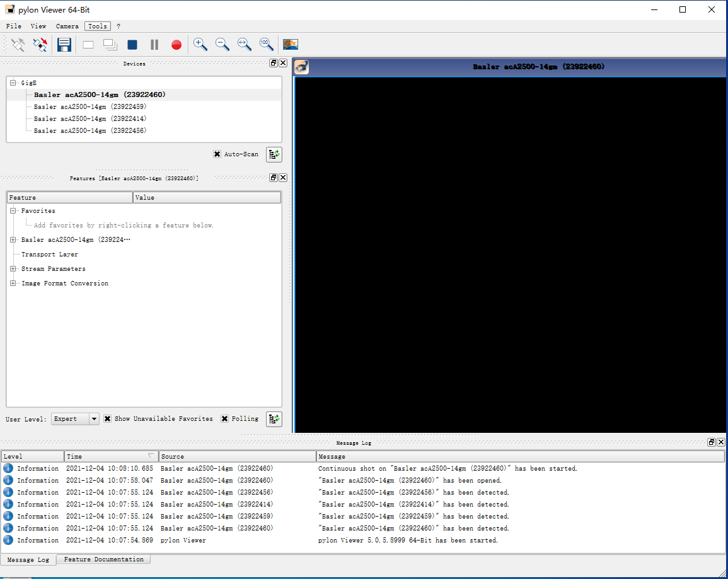Click info icon of pylon Viewer started row
The height and width of the screenshot is (579, 728).
pos(8,540)
